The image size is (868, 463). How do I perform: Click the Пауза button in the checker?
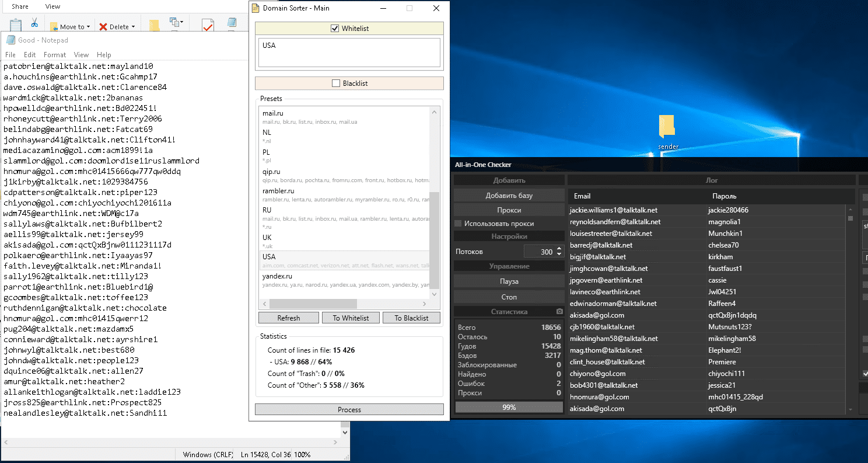(x=509, y=281)
